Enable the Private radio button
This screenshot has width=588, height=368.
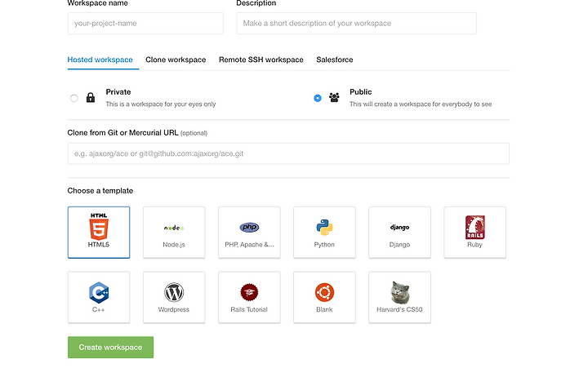pyautogui.click(x=73, y=98)
